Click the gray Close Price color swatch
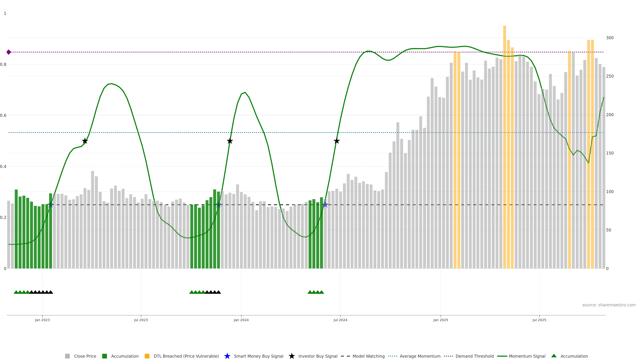The width and height of the screenshot is (644, 362). coord(67,356)
